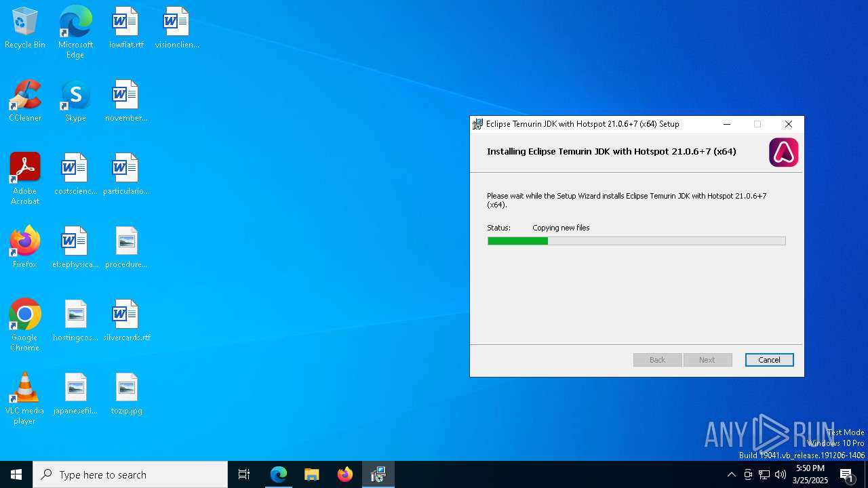Click the Temurin installer taskbar icon

378,474
